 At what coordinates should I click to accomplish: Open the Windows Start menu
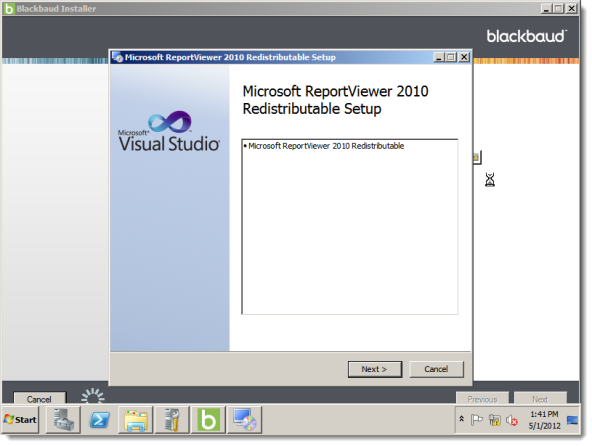pos(20,420)
